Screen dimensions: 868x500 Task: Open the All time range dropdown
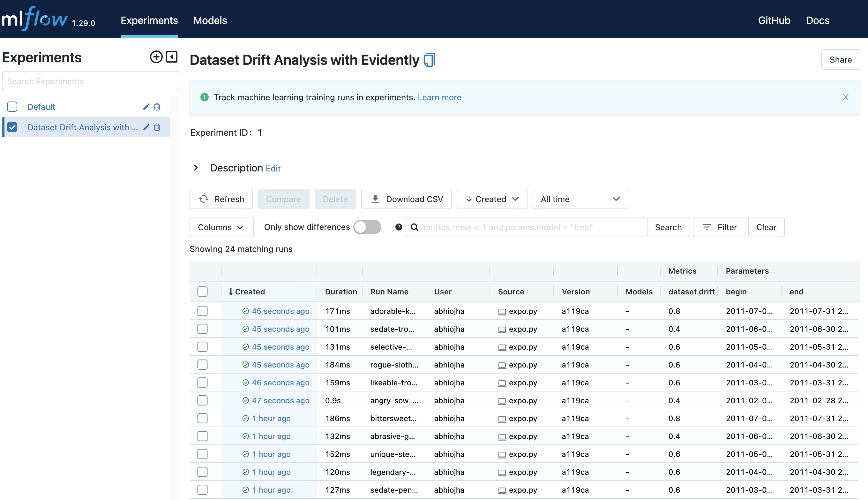pyautogui.click(x=580, y=199)
